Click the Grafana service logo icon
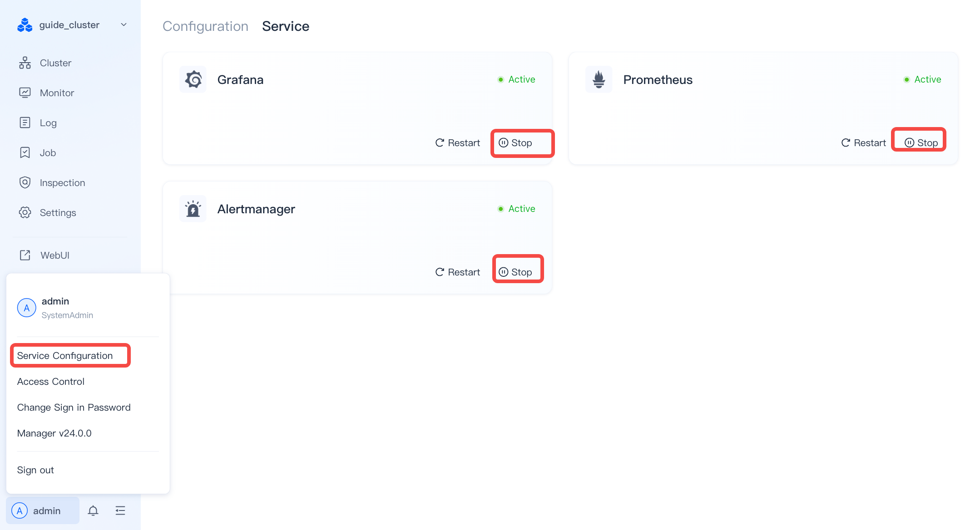980x530 pixels. click(x=193, y=79)
